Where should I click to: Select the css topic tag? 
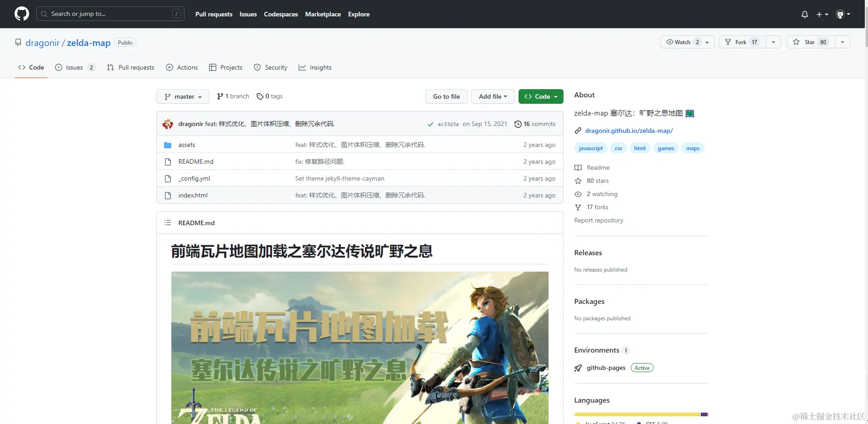click(x=619, y=148)
